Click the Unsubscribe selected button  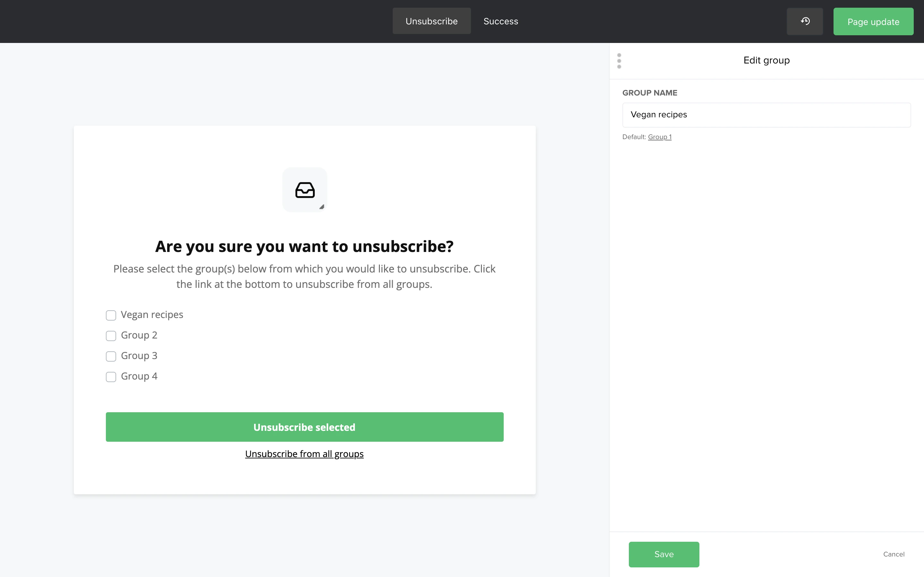click(304, 427)
